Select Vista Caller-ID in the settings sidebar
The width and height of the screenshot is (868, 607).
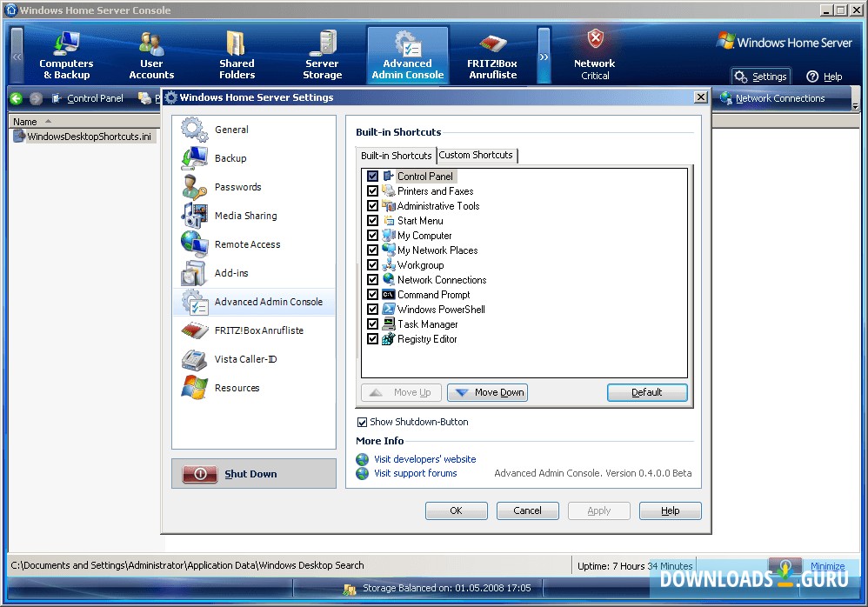(248, 359)
